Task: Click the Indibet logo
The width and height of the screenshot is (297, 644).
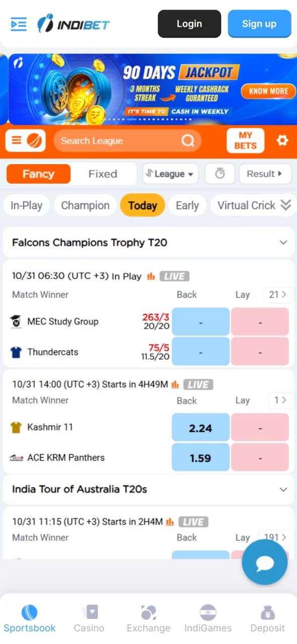Action: (x=73, y=24)
